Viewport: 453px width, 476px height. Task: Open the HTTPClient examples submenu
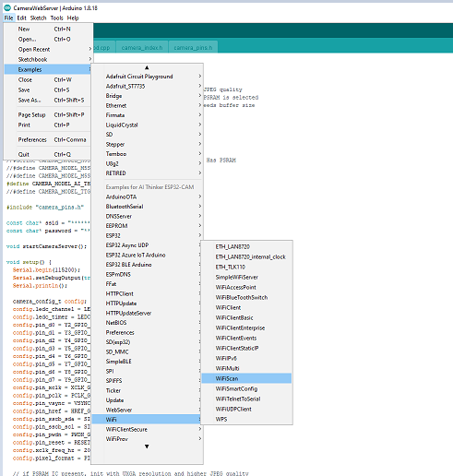pos(147,293)
